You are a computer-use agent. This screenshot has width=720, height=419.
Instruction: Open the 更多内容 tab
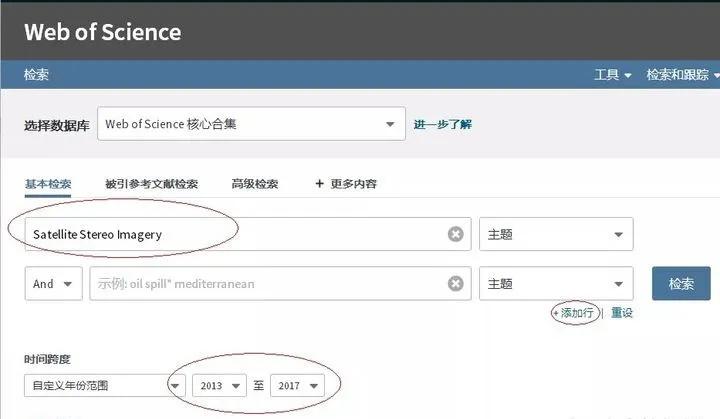click(x=346, y=184)
